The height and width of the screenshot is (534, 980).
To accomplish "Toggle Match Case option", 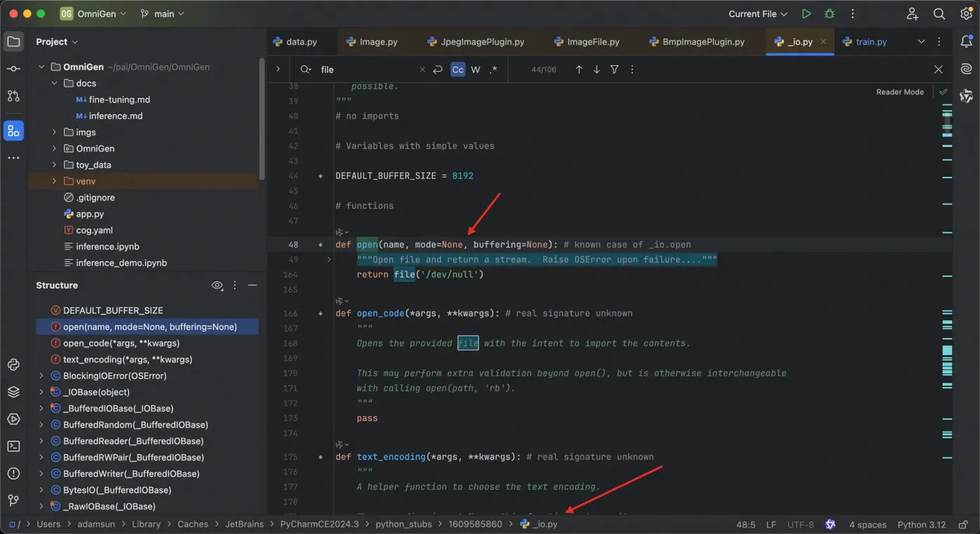I will [x=458, y=69].
